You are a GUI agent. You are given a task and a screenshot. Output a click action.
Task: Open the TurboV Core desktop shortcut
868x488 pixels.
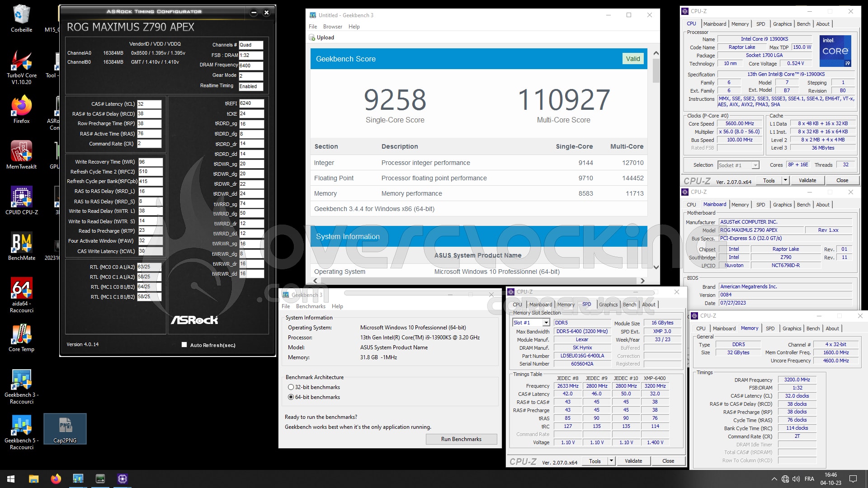tap(21, 67)
